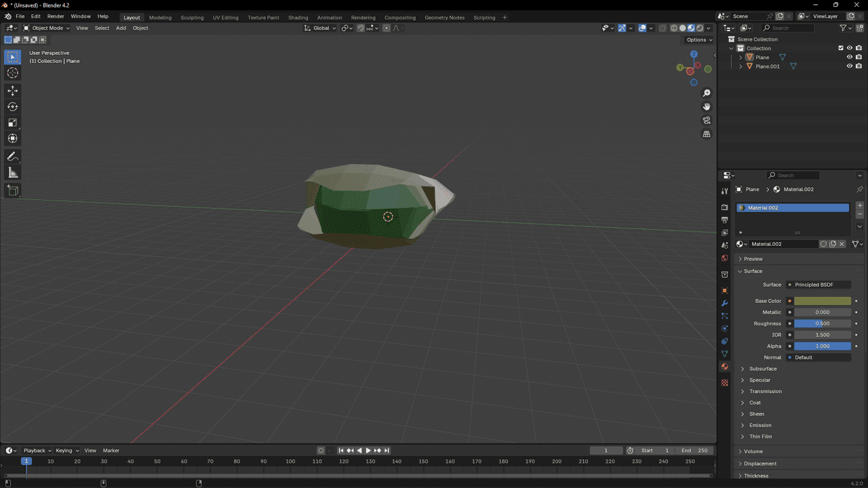Screen dimensions: 868x488
Task: Uncheck the Collection exclude checkbox
Action: pos(841,48)
